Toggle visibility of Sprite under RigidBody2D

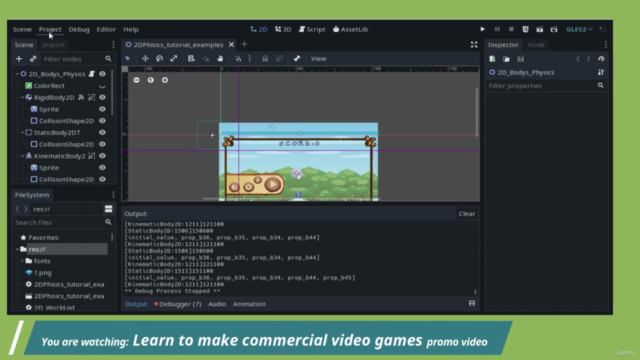102,109
